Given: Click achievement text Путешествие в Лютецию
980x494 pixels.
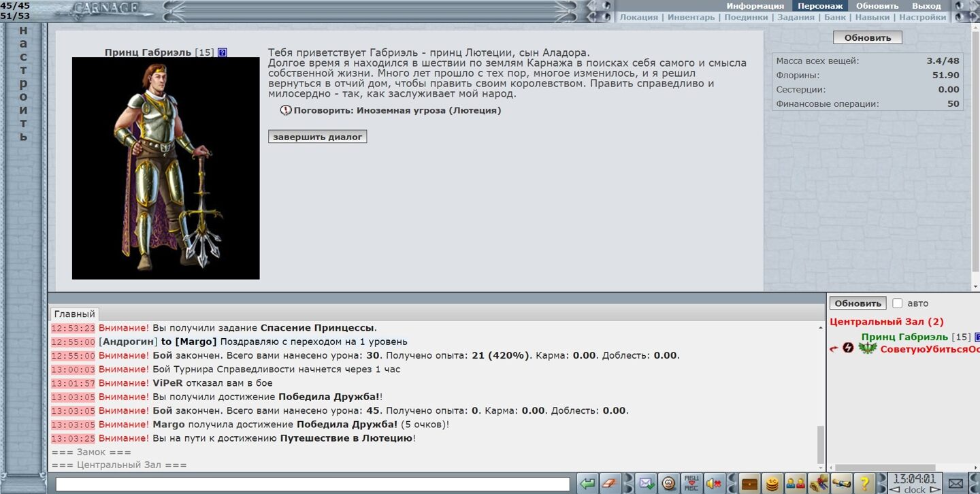Looking at the screenshot, I should click(x=346, y=438).
